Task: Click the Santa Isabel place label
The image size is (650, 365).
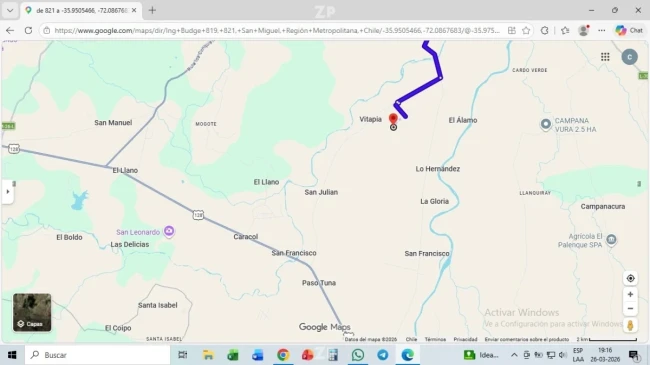Action: pyautogui.click(x=158, y=305)
